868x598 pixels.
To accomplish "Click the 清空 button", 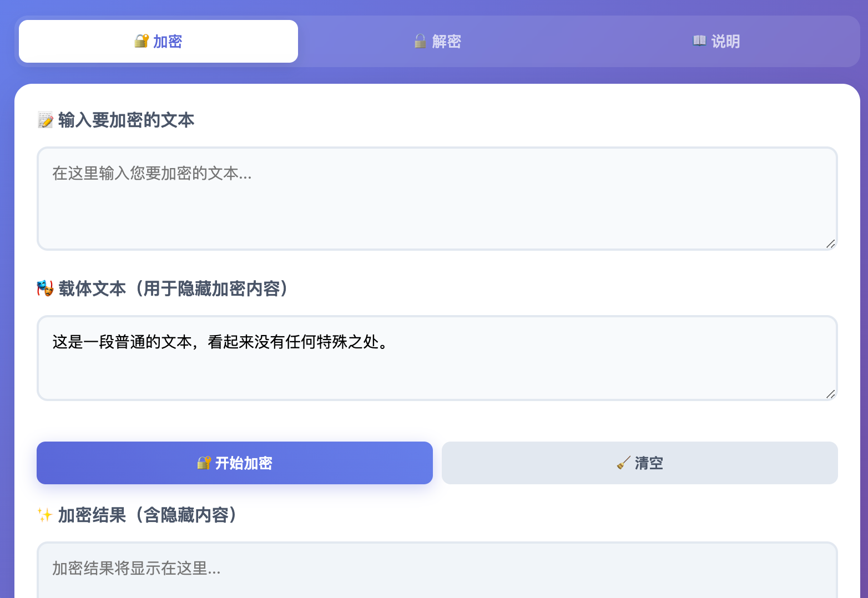I will click(640, 463).
